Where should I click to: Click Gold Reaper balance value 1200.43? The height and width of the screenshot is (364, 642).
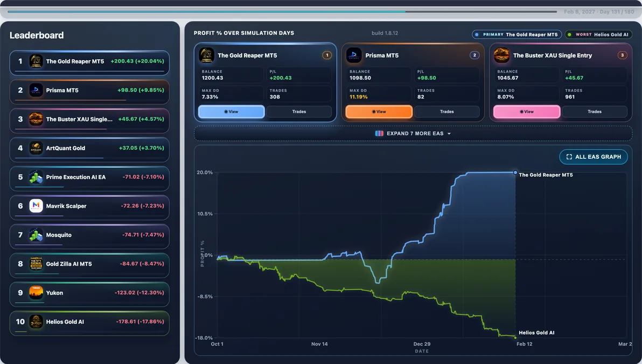click(x=212, y=78)
